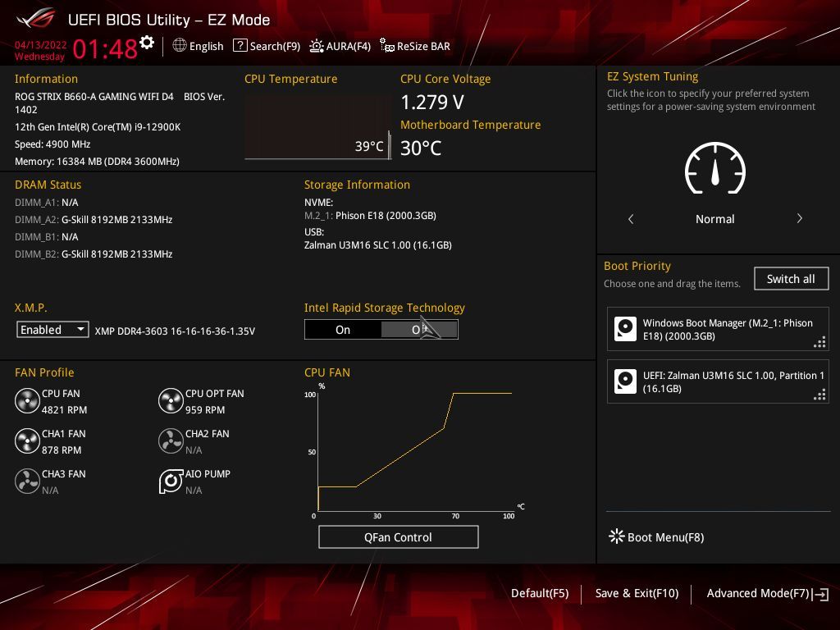
Task: Click the ROG logo icon
Action: coord(36,19)
